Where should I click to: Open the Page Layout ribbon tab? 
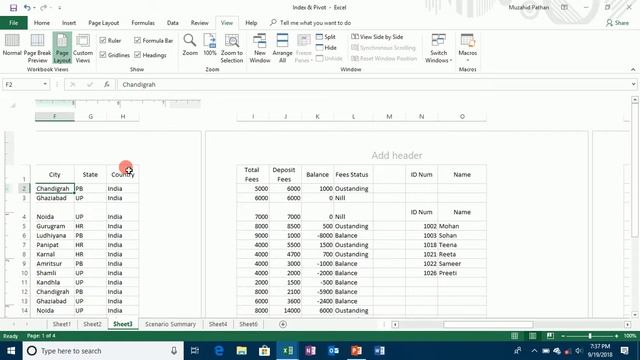click(104, 23)
